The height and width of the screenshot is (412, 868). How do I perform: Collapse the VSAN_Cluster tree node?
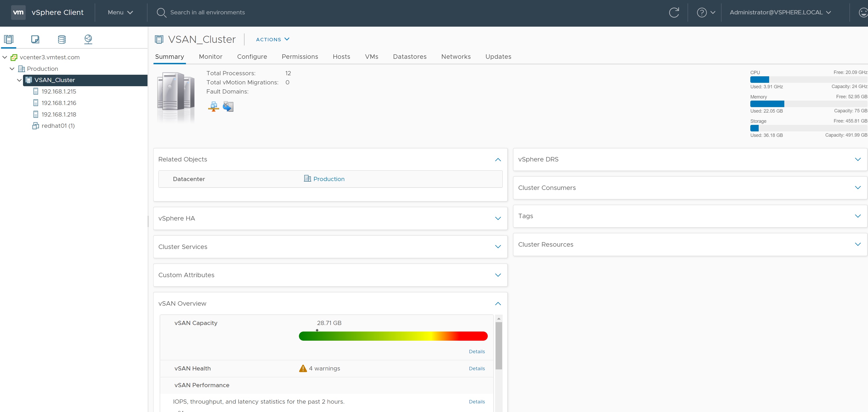click(19, 80)
